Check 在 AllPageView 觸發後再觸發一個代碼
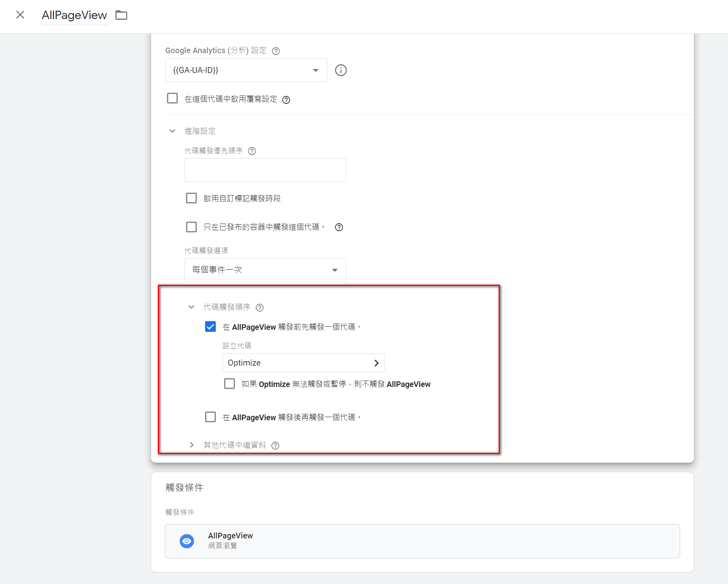 pyautogui.click(x=210, y=417)
